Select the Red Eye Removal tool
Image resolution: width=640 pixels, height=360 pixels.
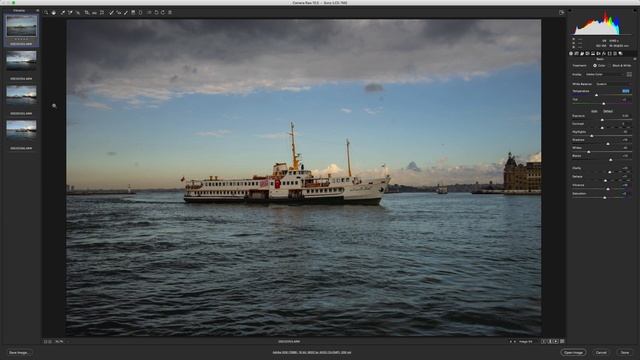point(119,12)
